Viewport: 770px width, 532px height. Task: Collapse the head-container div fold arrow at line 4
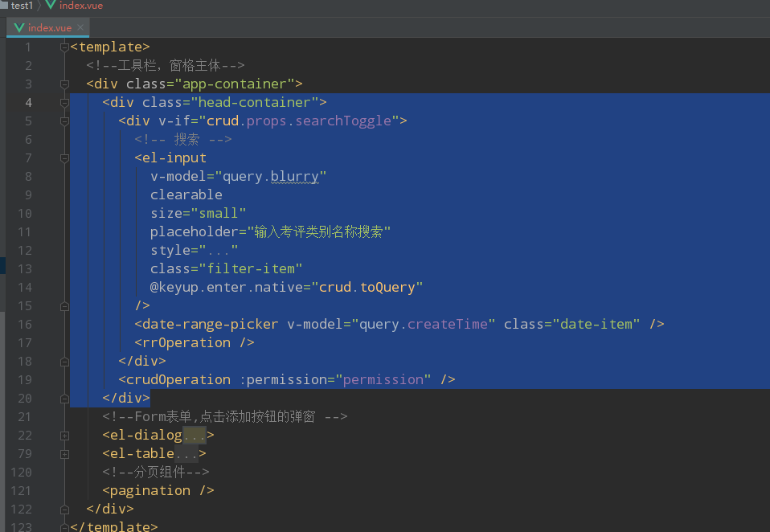tap(64, 102)
